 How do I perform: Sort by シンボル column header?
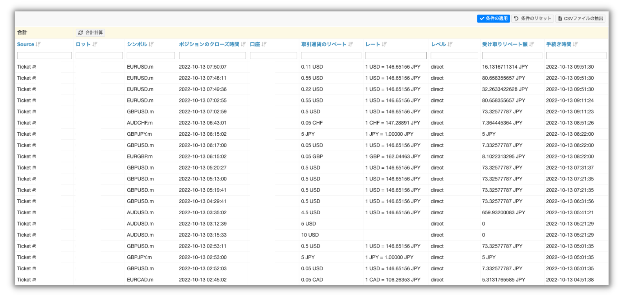pyautogui.click(x=137, y=44)
